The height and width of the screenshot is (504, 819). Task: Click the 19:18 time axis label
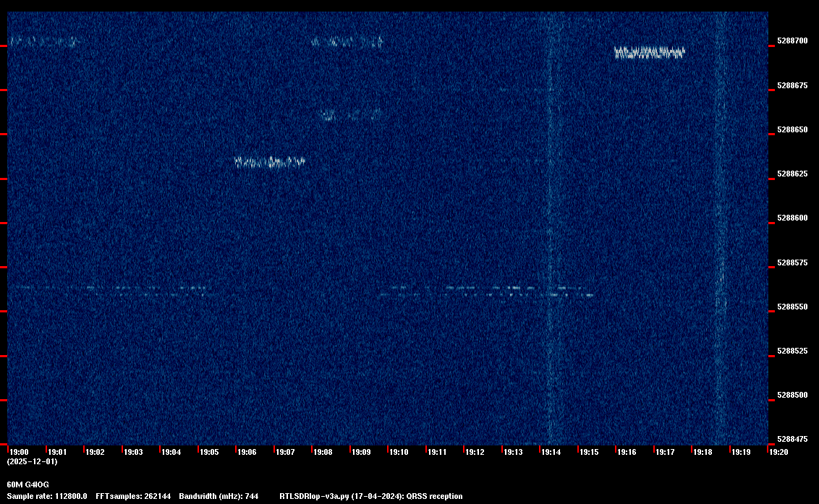703,452
